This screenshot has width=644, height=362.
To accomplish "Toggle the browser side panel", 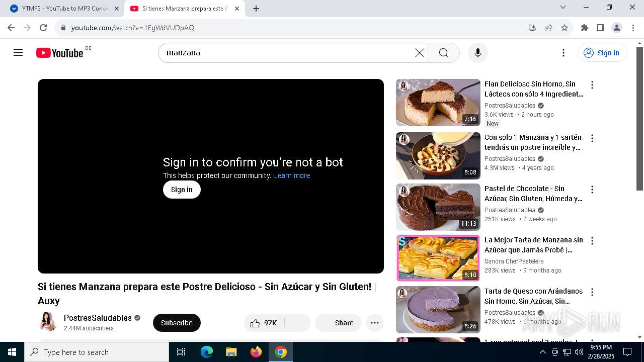I will (601, 28).
